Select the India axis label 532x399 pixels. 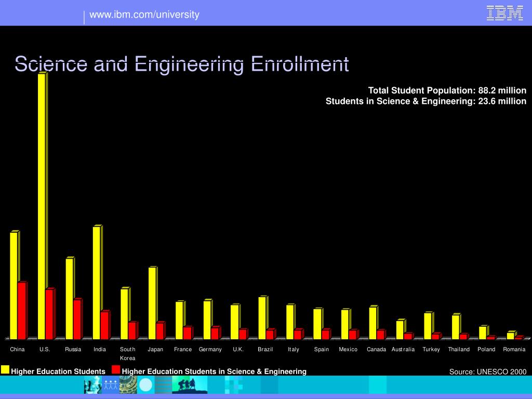[100, 349]
